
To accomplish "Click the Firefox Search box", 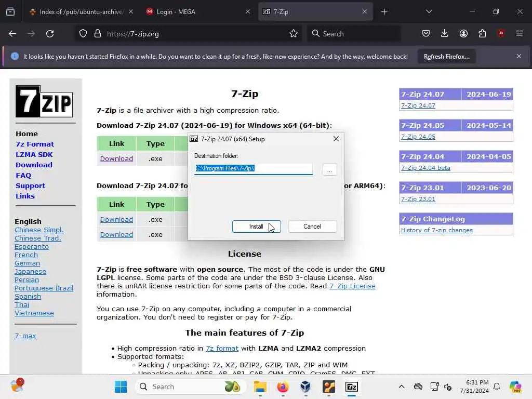I will (354, 34).
